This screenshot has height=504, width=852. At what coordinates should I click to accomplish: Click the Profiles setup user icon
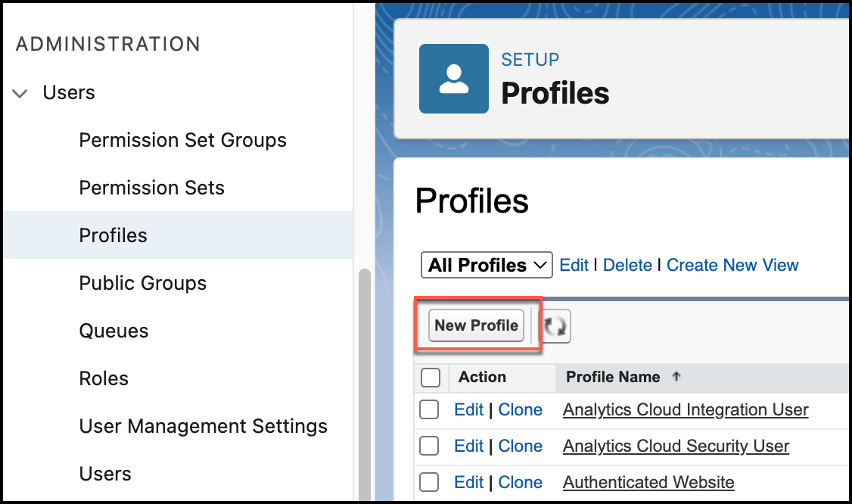[x=454, y=79]
